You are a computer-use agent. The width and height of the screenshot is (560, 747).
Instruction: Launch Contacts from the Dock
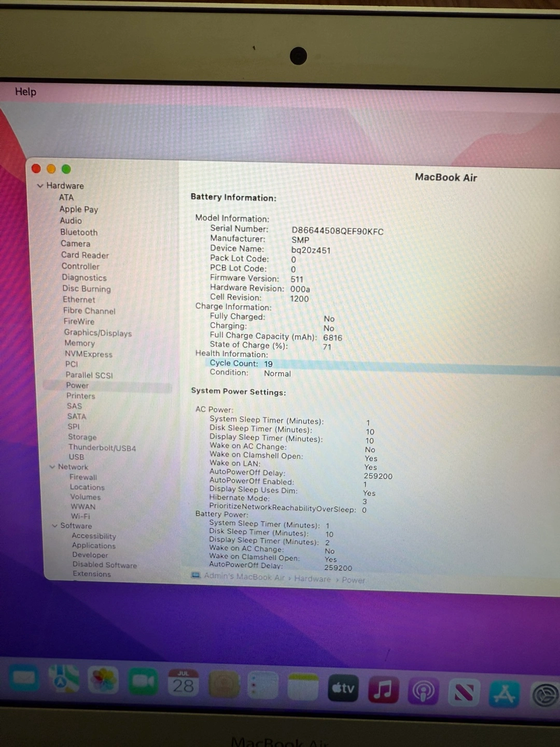pos(224,685)
